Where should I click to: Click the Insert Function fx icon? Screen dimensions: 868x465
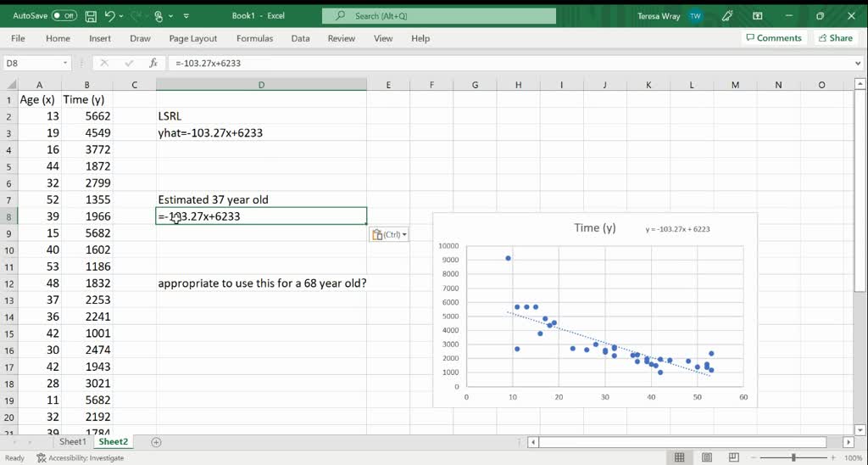point(153,63)
